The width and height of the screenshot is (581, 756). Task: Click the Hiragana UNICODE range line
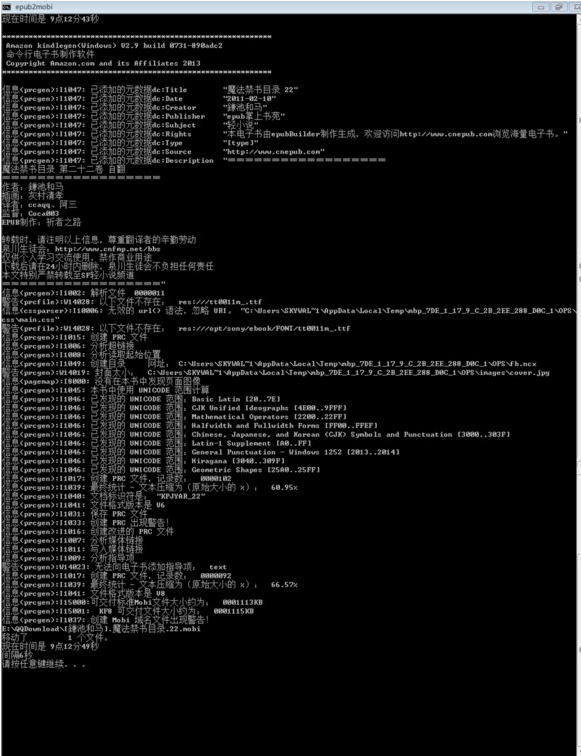[x=143, y=461]
